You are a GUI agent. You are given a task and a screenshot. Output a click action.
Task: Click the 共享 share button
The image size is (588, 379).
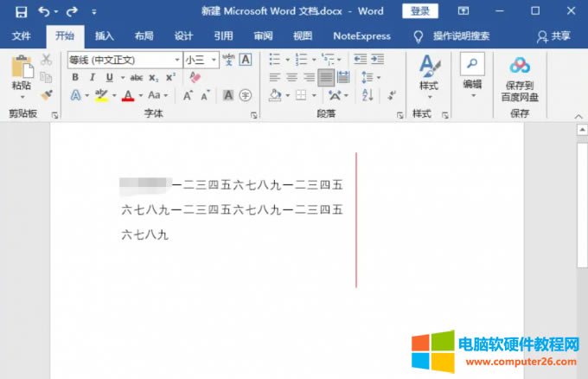(554, 36)
